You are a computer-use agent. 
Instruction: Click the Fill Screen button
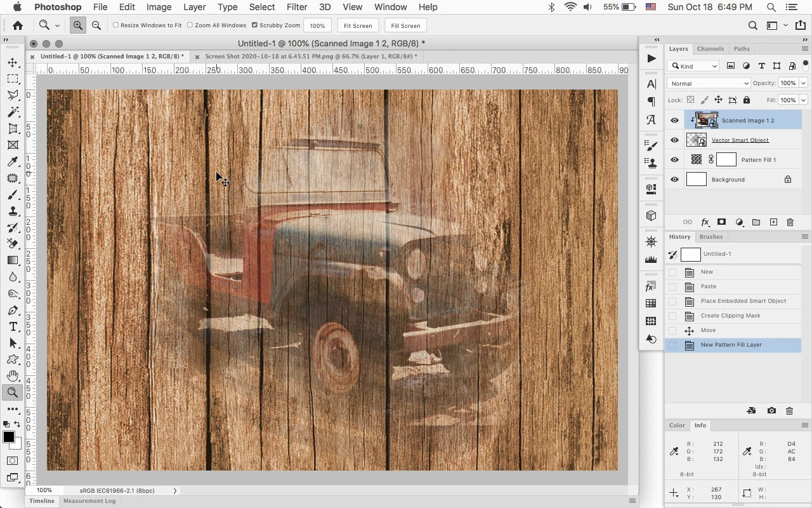coord(405,25)
